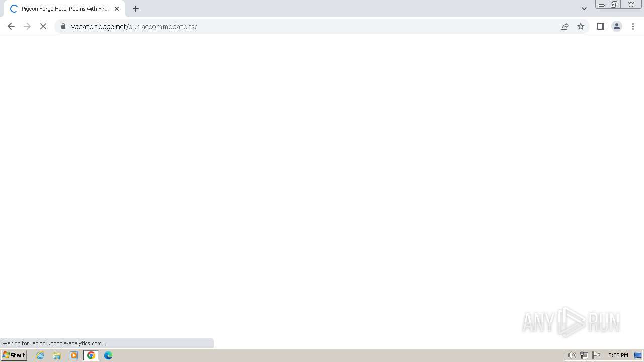
Task: Close the Chrome window
Action: [631, 5]
